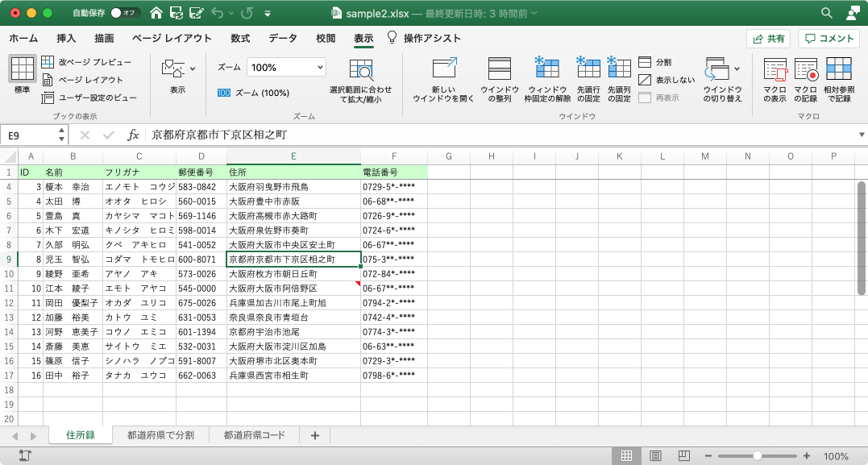Click the user account icon
The image size is (868, 465).
click(853, 13)
